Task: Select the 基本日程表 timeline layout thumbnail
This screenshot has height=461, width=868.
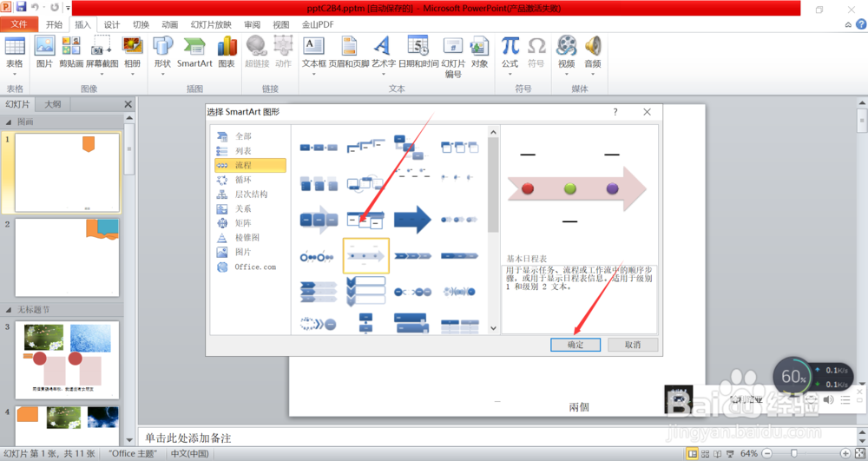Action: (366, 256)
